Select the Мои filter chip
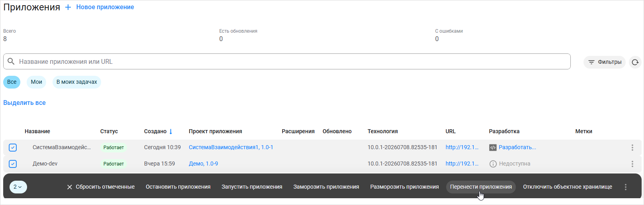Image resolution: width=644 pixels, height=205 pixels. click(x=37, y=82)
